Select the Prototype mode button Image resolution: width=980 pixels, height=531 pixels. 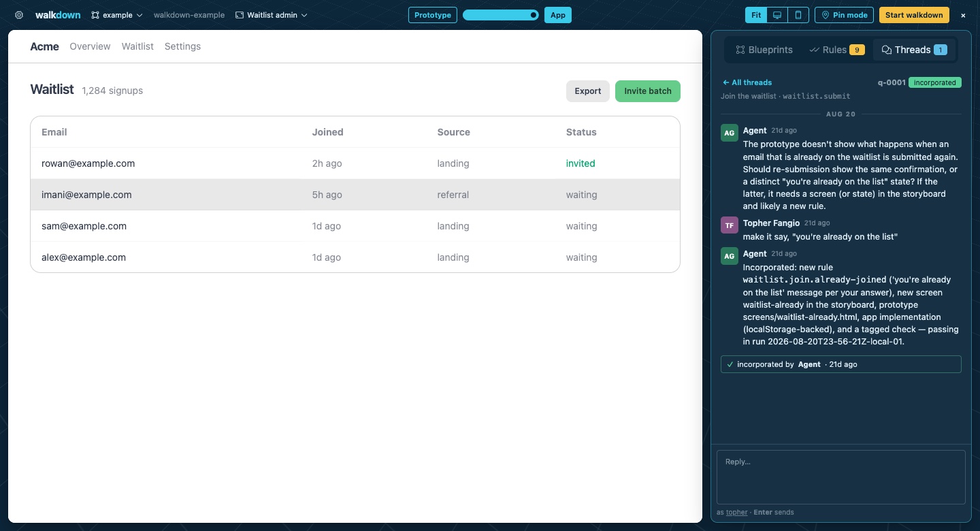pos(433,15)
